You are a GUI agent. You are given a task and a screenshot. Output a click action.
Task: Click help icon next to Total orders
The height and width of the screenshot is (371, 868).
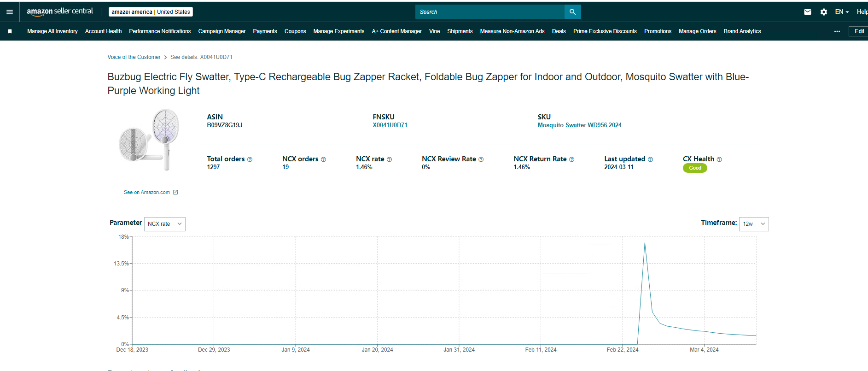250,159
